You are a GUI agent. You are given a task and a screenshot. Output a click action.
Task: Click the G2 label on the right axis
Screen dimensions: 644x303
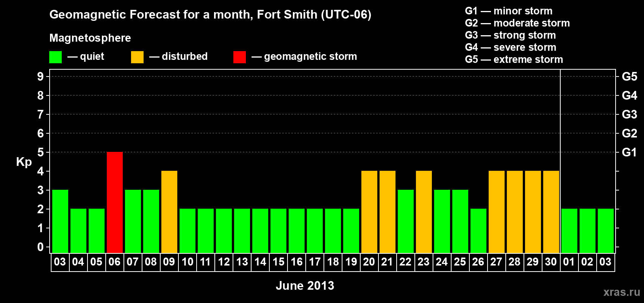[x=629, y=133]
